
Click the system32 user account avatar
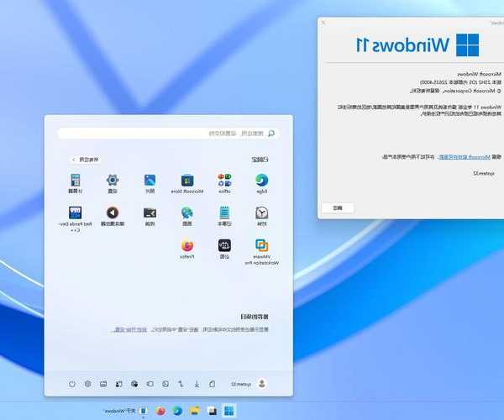(x=261, y=384)
